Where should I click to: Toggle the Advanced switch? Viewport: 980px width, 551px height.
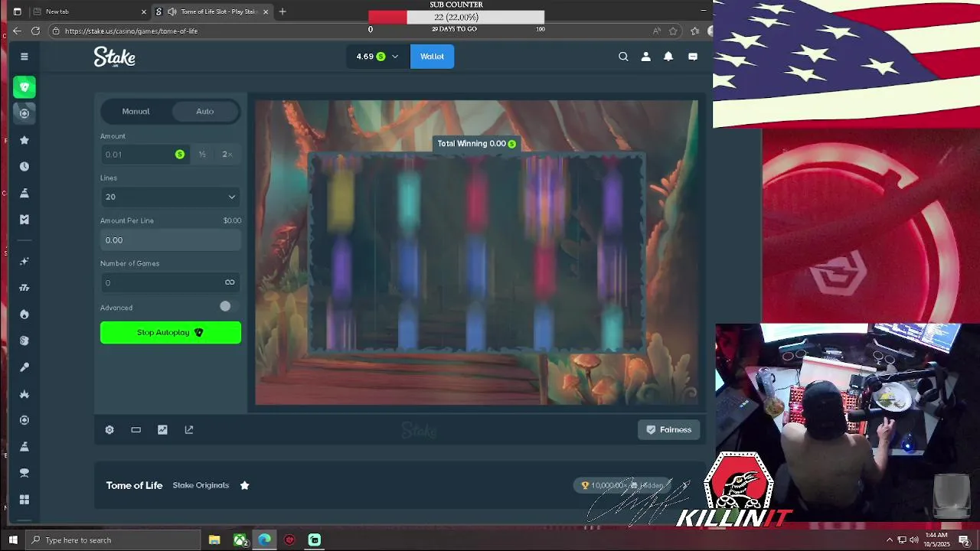tap(227, 306)
